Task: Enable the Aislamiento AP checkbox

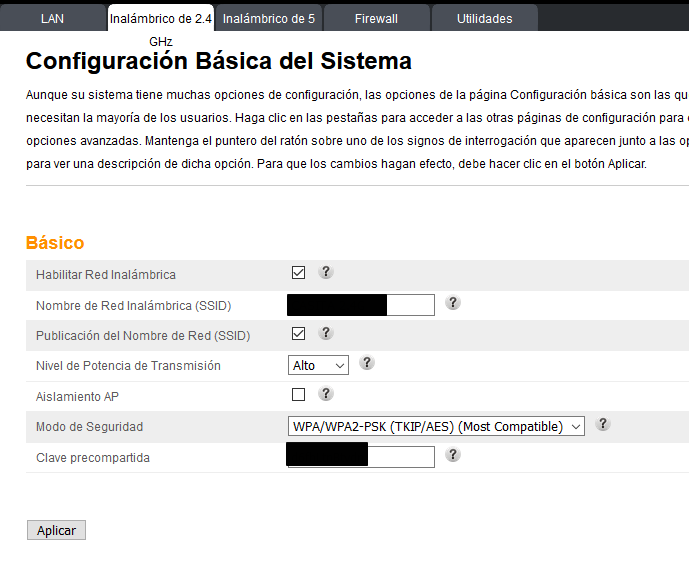Action: [x=298, y=395]
